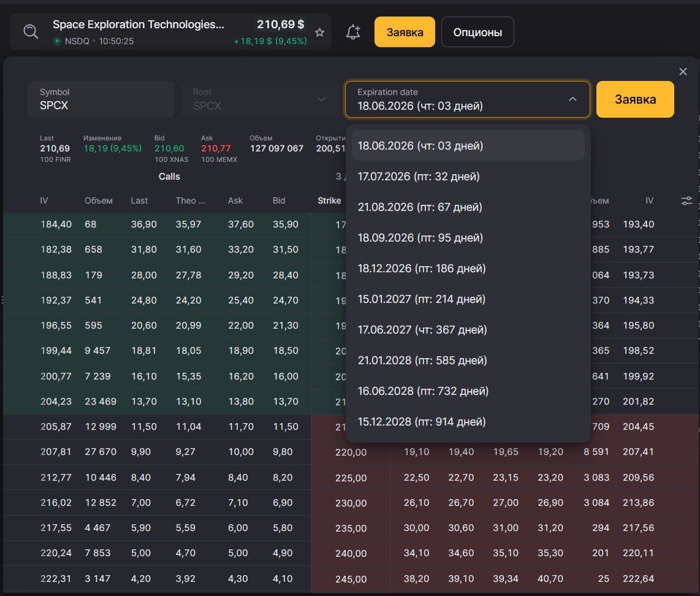Click the 210,69 $ price in header
This screenshot has height=596, width=700.
280,24
